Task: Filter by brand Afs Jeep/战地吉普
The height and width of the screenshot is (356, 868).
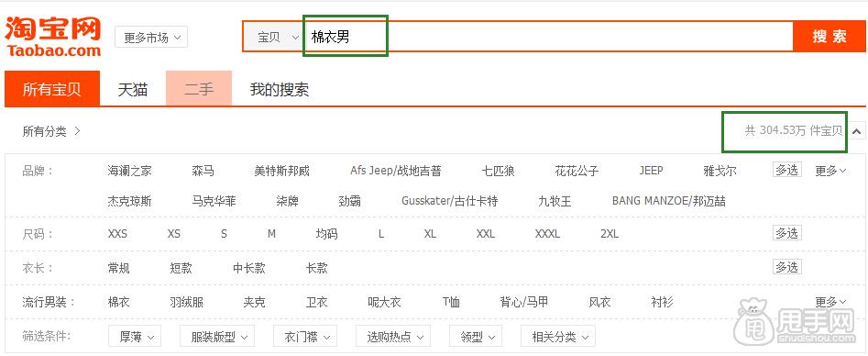Action: coord(396,171)
